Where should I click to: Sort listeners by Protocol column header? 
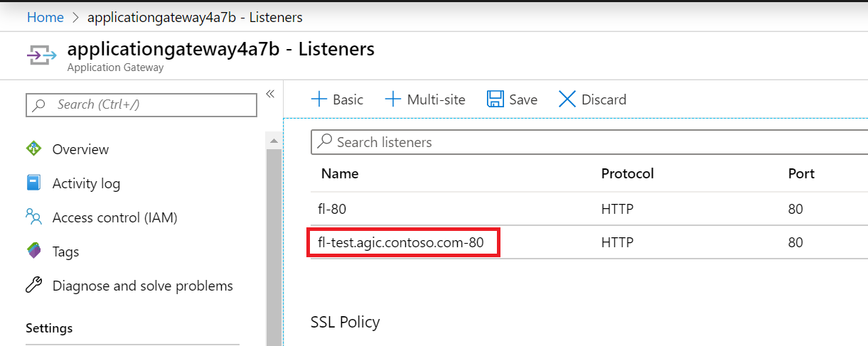(627, 173)
